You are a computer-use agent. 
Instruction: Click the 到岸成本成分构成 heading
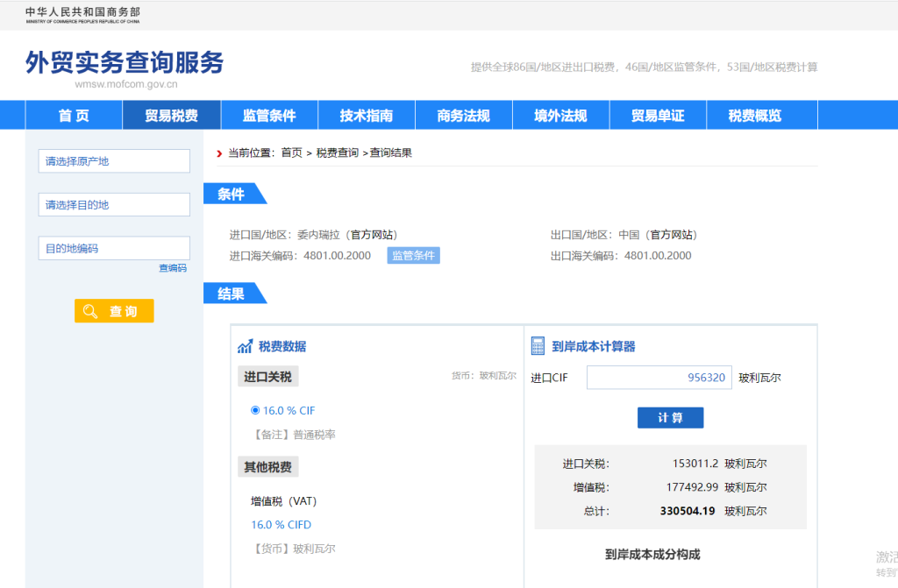coord(652,554)
